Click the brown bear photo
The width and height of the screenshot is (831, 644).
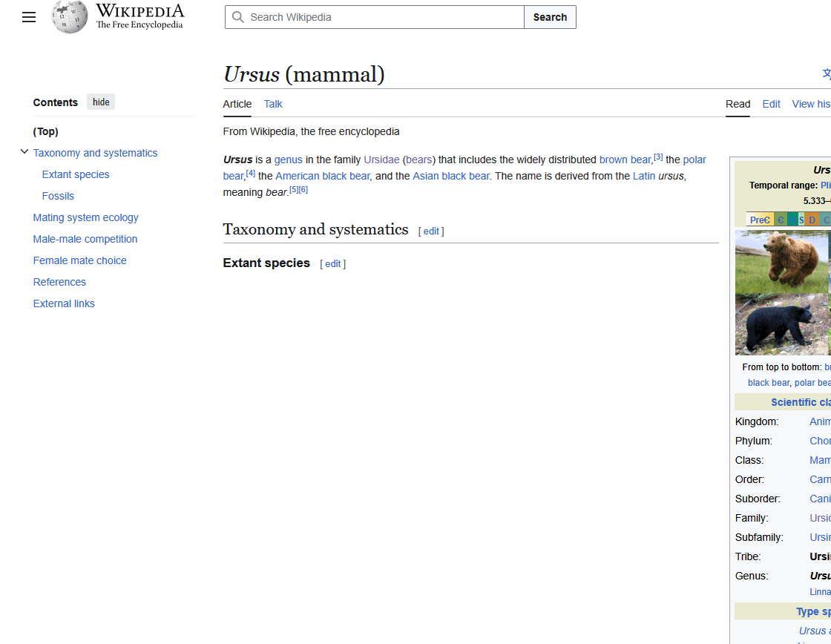point(782,259)
